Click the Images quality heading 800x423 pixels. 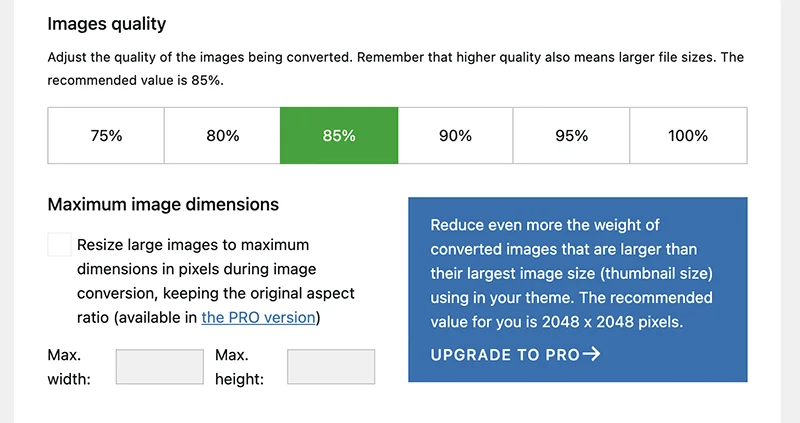point(107,23)
